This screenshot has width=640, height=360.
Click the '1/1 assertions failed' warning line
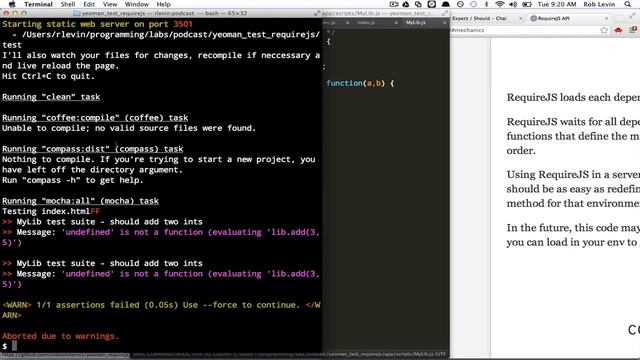(161, 310)
